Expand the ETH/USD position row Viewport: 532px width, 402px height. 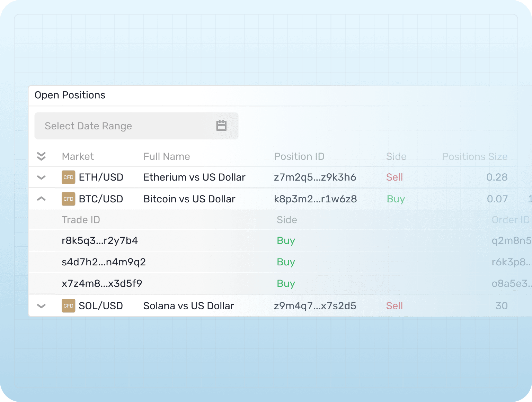[41, 177]
